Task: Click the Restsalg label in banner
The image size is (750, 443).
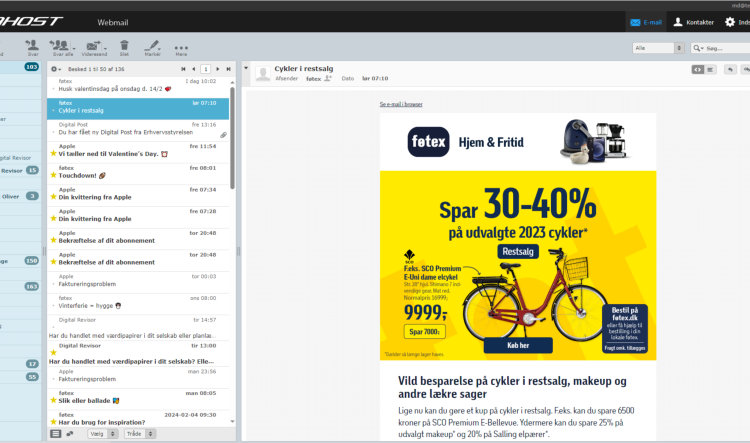Action: point(518,252)
